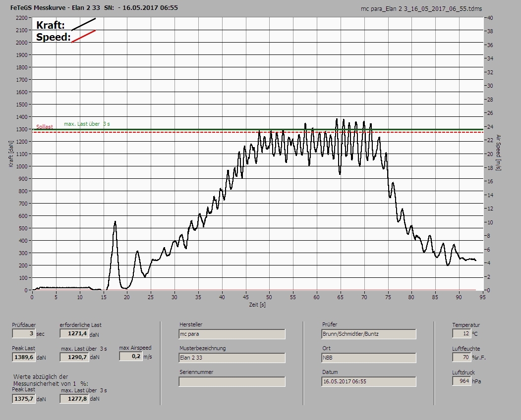Select the Prüfer field Brunn/Schmidtler/Buntz
The image size is (521, 420).
pyautogui.click(x=369, y=334)
